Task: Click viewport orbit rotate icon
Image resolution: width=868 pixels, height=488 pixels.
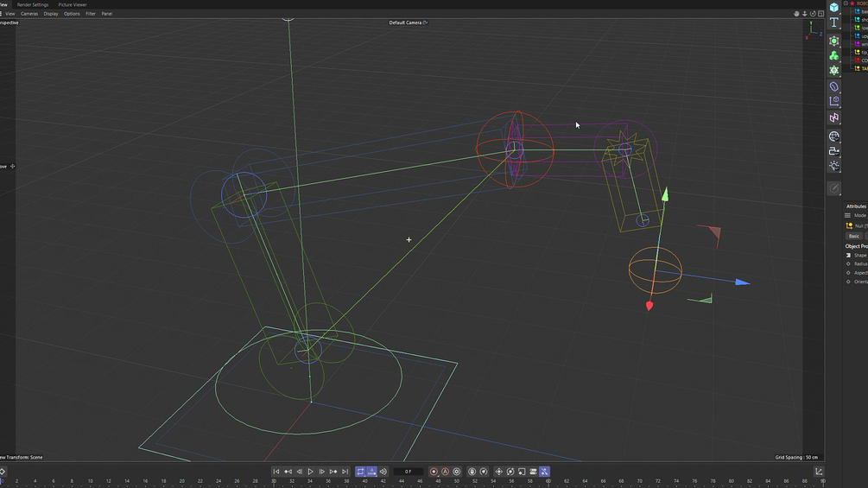Action: (813, 14)
